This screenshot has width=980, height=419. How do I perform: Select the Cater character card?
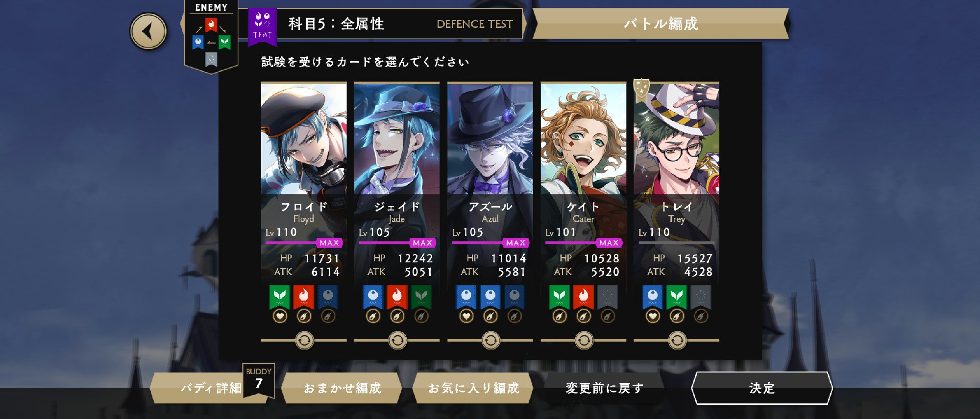[583, 181]
